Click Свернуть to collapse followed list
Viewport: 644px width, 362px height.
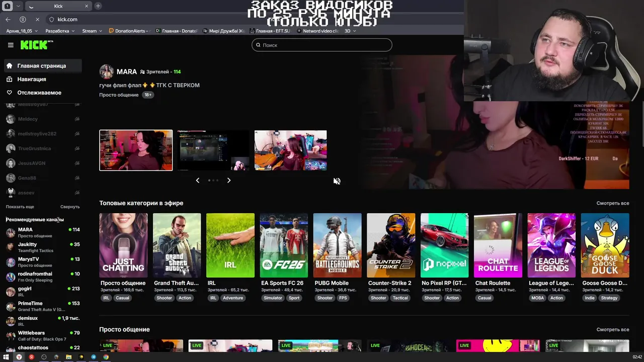click(x=70, y=207)
